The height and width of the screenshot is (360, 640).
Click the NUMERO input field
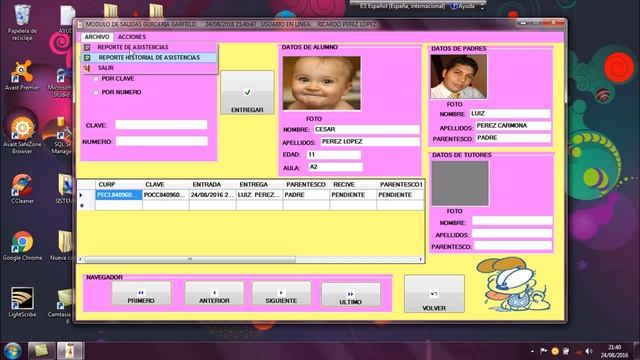[162, 141]
